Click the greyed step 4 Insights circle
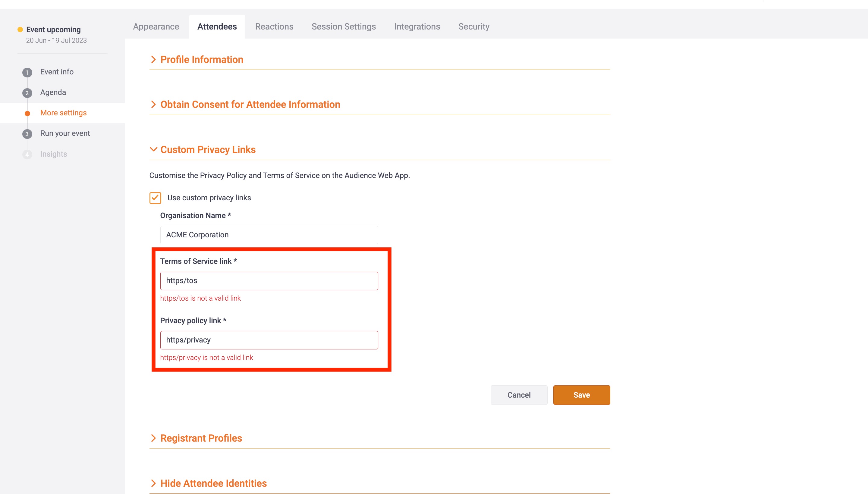 point(27,154)
